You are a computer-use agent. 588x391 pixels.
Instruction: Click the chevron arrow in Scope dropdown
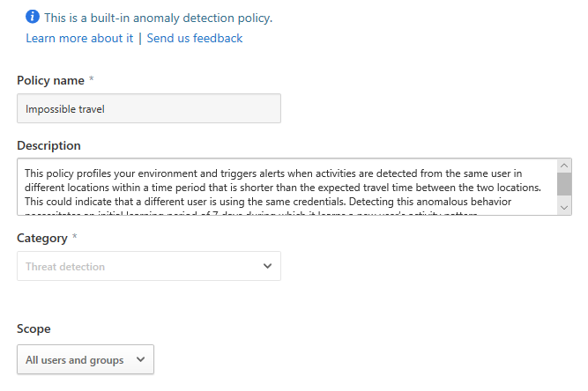tap(141, 359)
